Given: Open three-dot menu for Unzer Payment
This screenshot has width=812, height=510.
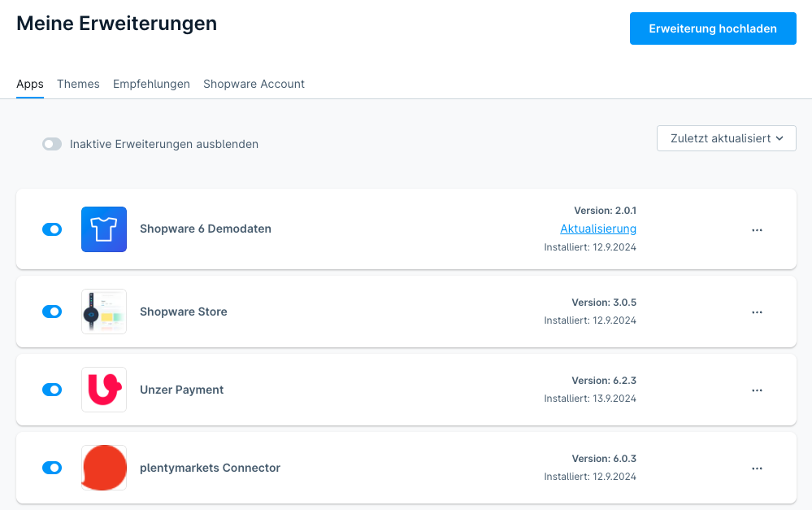Looking at the screenshot, I should (757, 390).
